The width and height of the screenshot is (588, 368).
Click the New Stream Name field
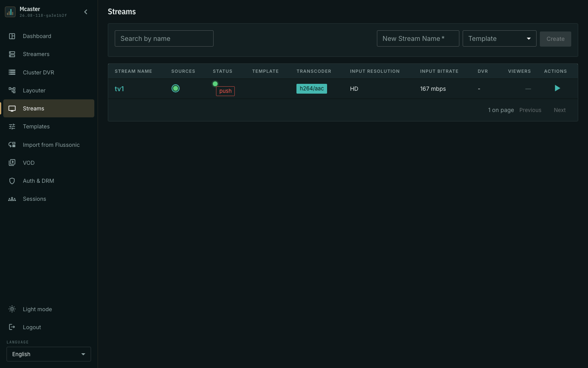tap(418, 38)
